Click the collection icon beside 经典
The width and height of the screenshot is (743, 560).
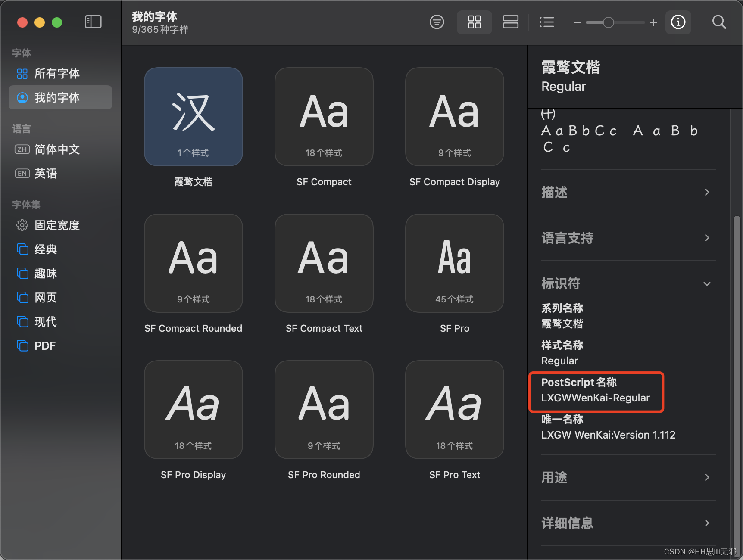pos(22,249)
